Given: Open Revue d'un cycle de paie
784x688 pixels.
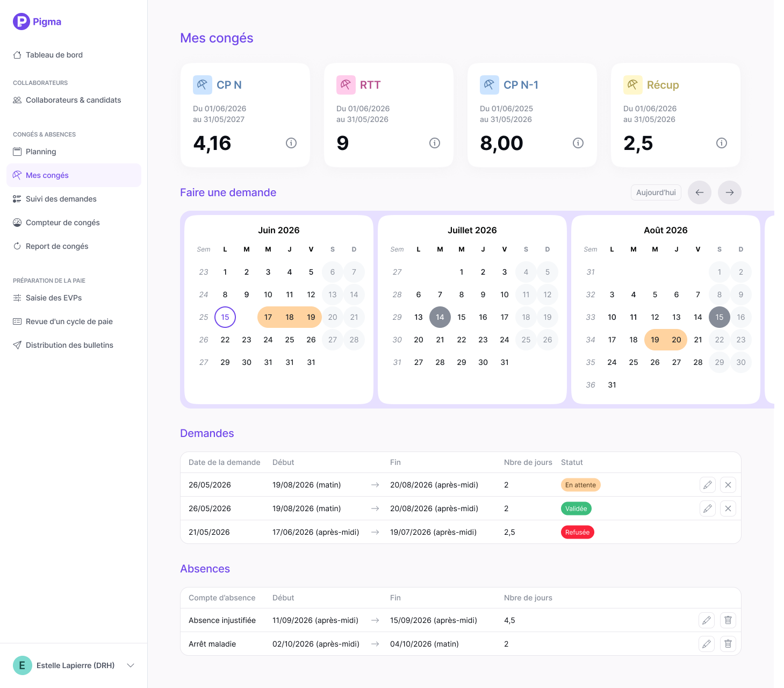Looking at the screenshot, I should click(74, 321).
